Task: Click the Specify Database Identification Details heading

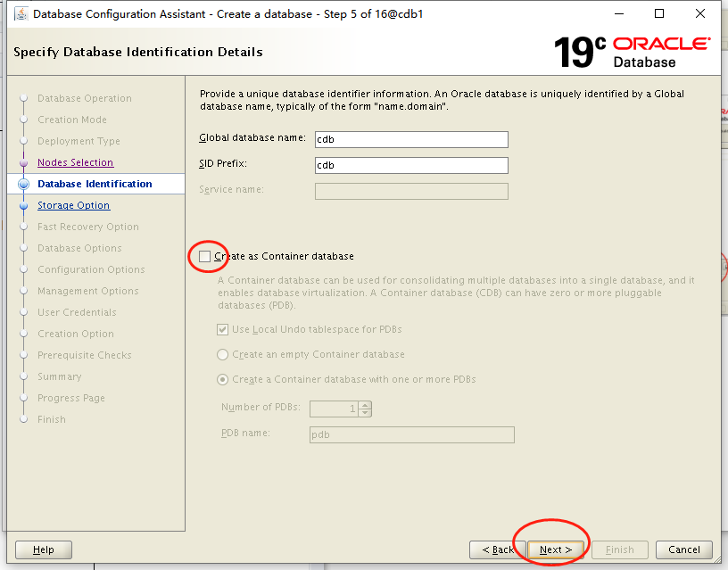Action: (138, 52)
